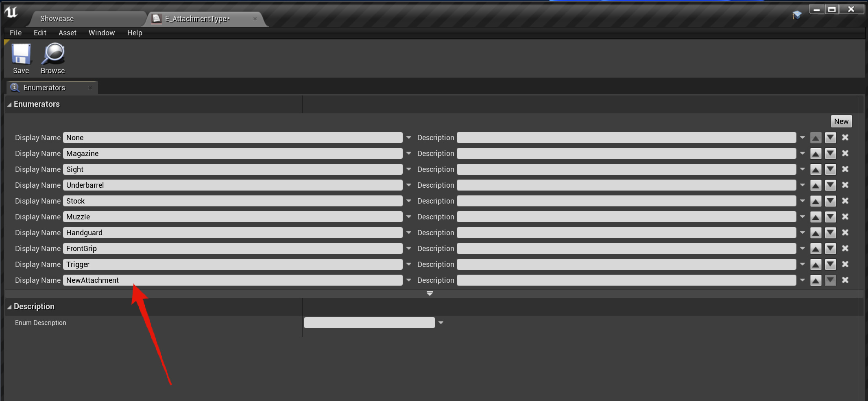Move Handguard enumerator down
The image size is (868, 401).
(x=830, y=233)
